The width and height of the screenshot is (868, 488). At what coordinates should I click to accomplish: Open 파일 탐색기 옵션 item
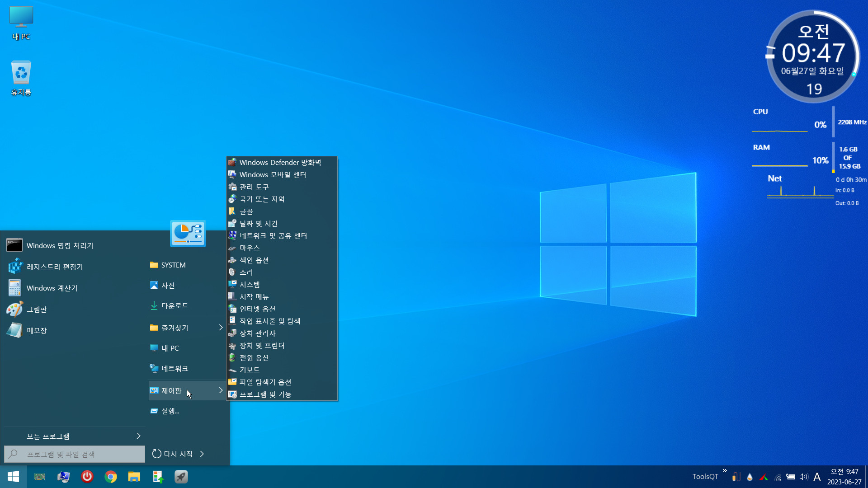[282, 382]
